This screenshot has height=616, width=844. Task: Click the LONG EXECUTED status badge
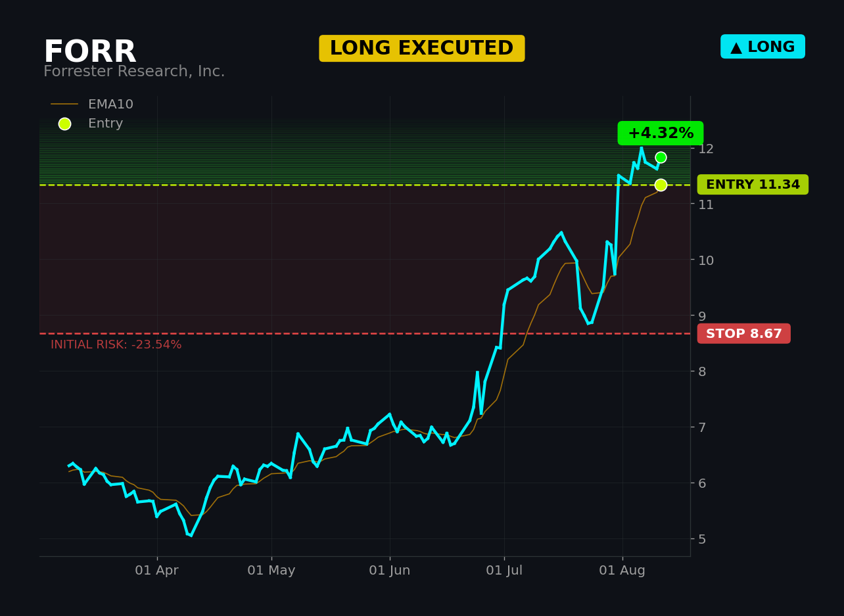[x=422, y=49]
